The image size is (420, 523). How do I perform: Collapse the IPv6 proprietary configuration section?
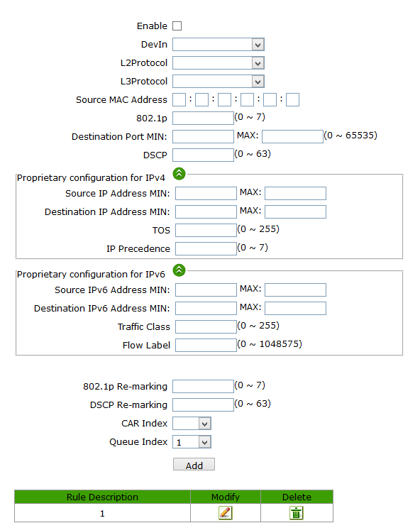(x=179, y=270)
